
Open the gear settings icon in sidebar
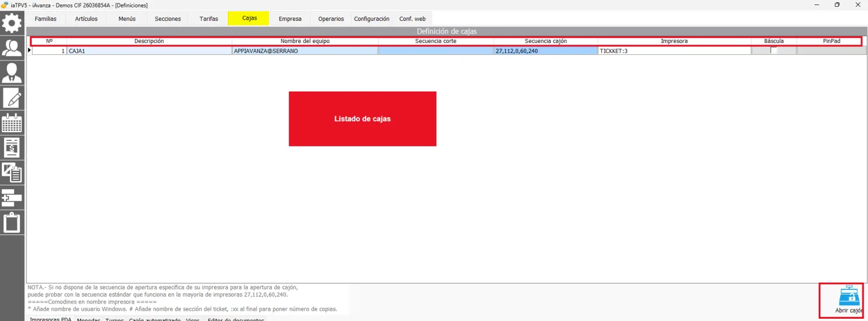12,23
